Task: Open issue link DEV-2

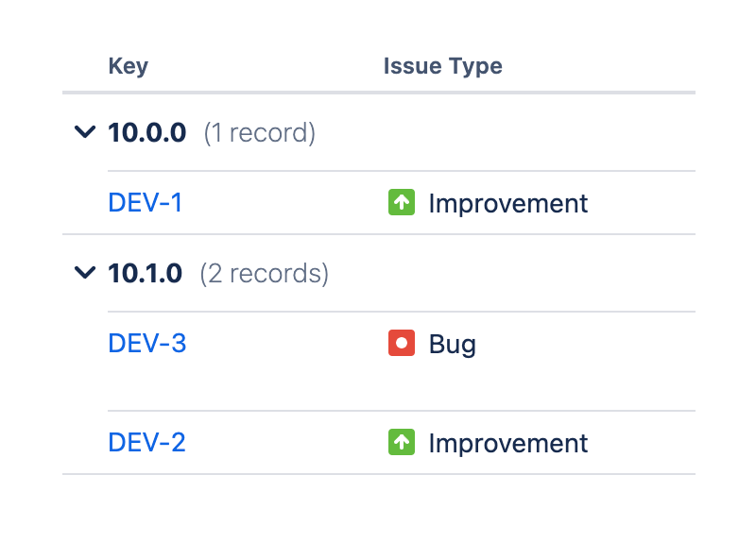Action: click(x=146, y=442)
